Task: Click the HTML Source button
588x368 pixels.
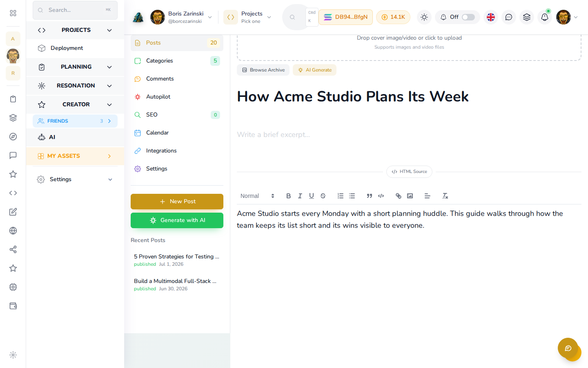Action: [x=409, y=172]
